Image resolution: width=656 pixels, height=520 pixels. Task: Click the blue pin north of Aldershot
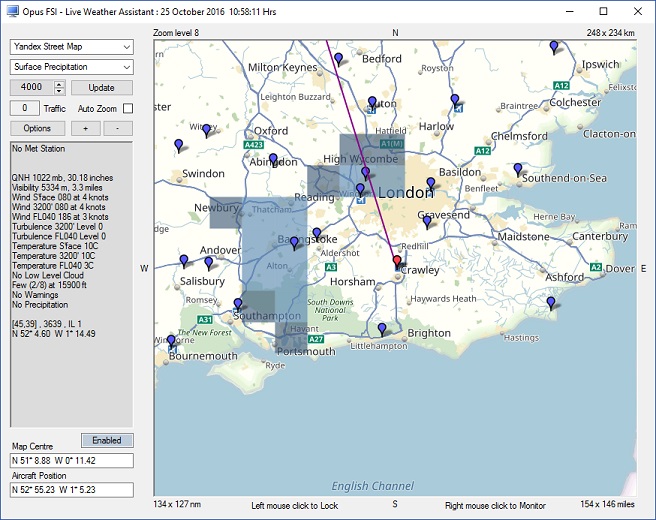(x=317, y=234)
